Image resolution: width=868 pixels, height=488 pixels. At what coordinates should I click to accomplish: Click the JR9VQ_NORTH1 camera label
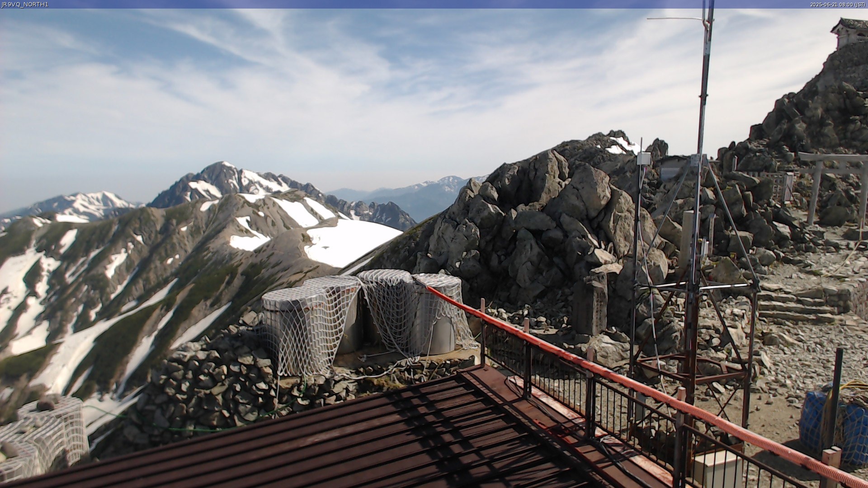click(x=25, y=5)
